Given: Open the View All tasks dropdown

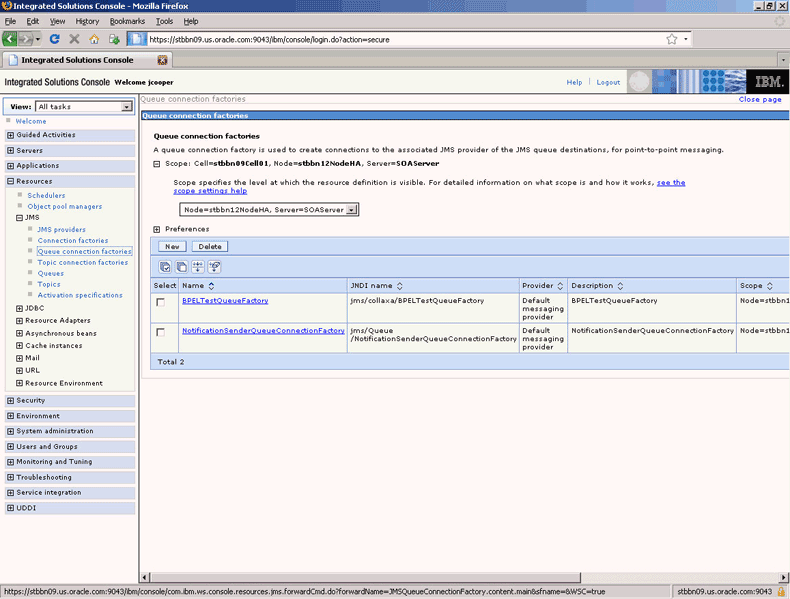Looking at the screenshot, I should 126,107.
